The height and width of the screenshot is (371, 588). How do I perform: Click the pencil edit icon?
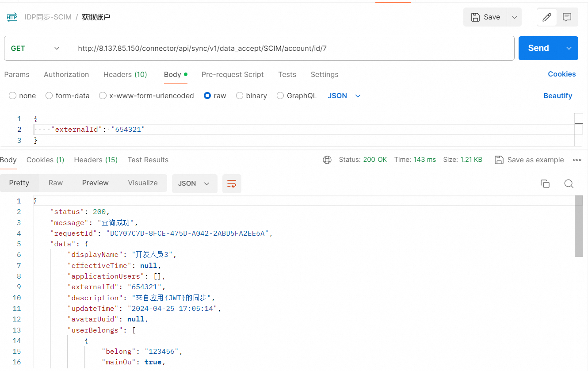tap(547, 17)
